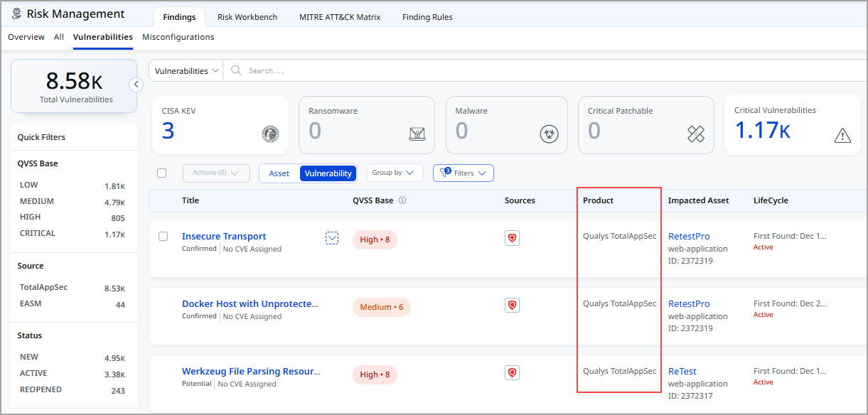
Task: Click the source shield icon for Docker Host row
Action: pos(512,306)
